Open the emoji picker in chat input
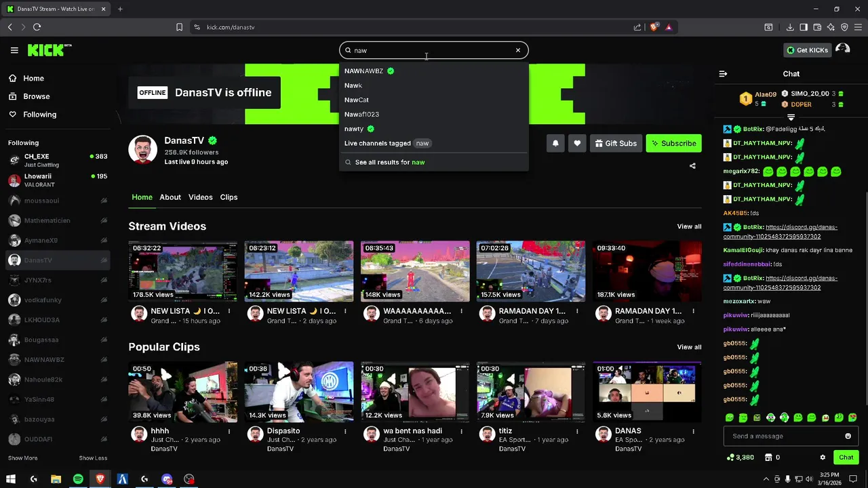 coord(848,436)
